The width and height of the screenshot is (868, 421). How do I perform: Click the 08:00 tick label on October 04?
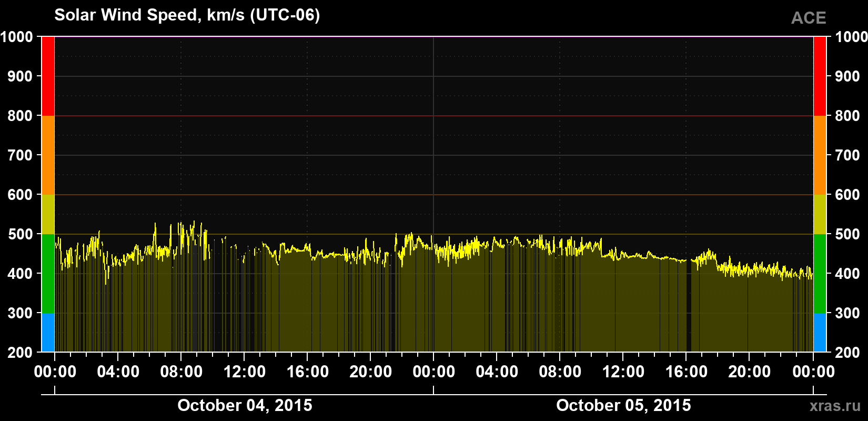tap(181, 372)
